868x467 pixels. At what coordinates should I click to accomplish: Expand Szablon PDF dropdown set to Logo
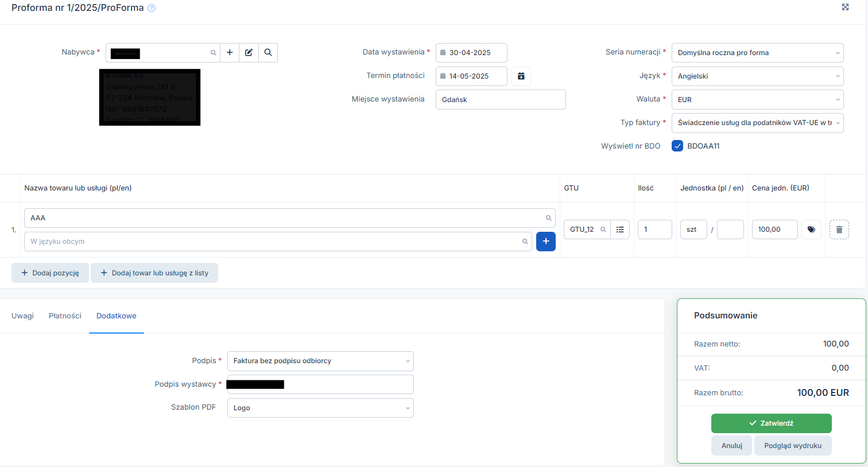click(x=320, y=408)
